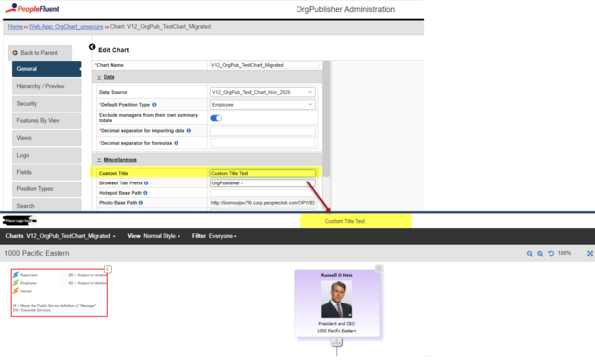
Task: Collapse the legend panel with arrow button
Action: [x=108, y=269]
